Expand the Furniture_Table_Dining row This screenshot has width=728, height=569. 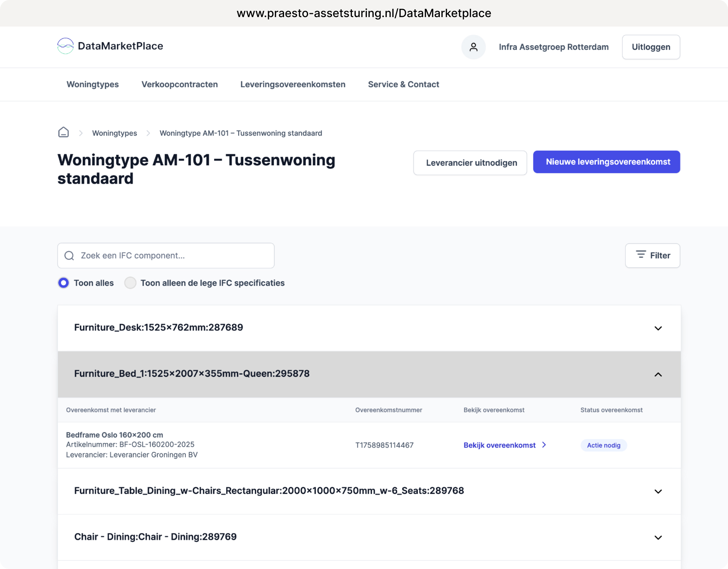tap(658, 491)
